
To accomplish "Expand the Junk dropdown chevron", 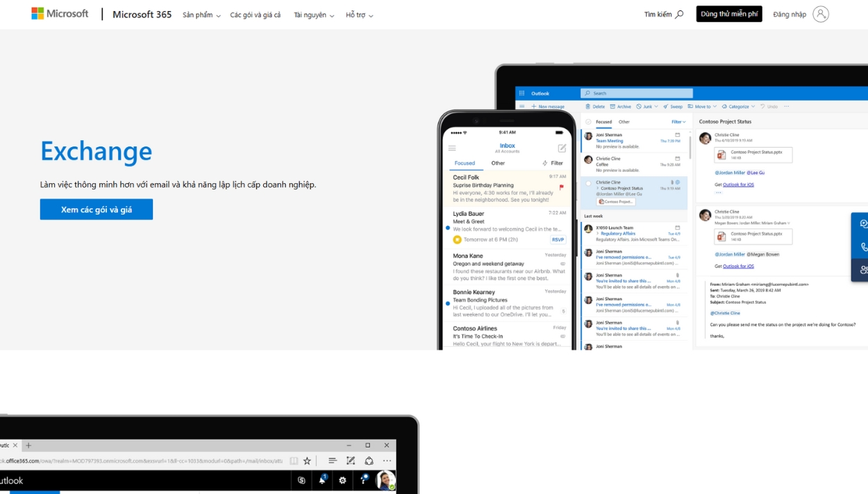I will 656,106.
